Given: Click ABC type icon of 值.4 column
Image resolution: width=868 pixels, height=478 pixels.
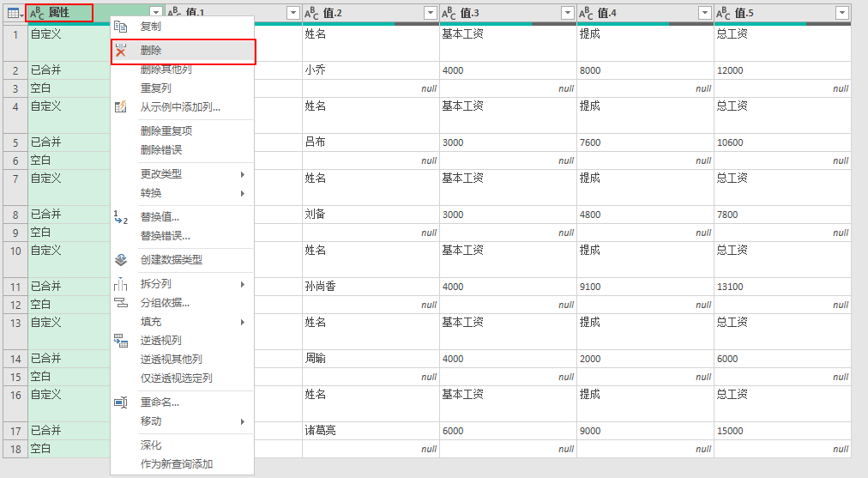Looking at the screenshot, I should pyautogui.click(x=586, y=13).
